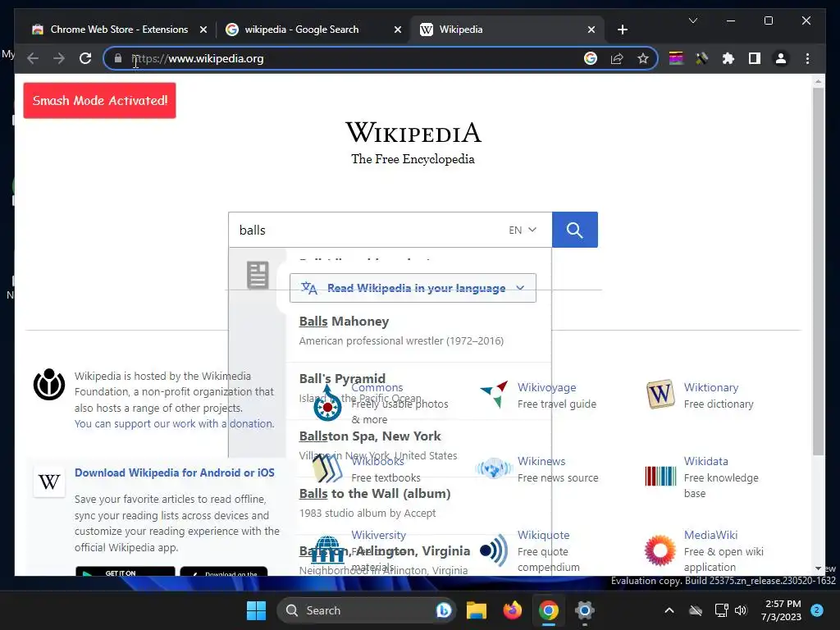Open the Extensions puzzle piece menu
Image resolution: width=840 pixels, height=630 pixels.
728,58
